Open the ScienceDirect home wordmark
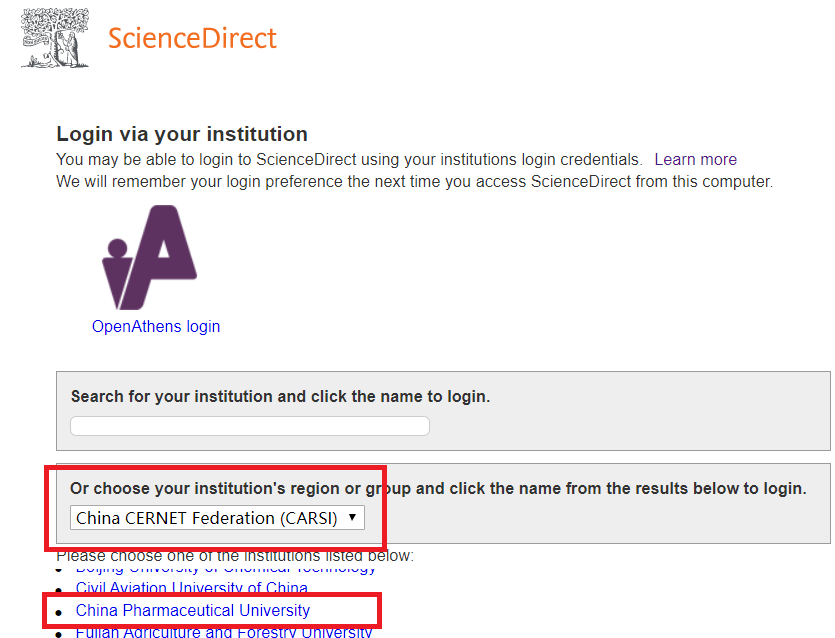Screen dimensions: 835x638 click(192, 38)
